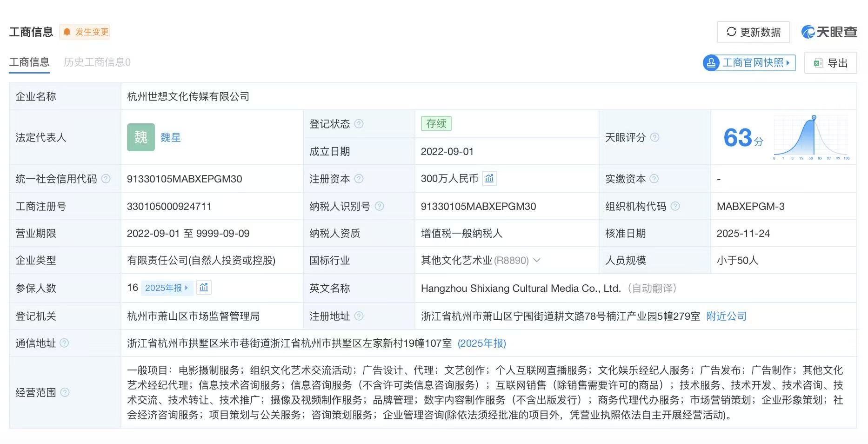
Task: Click approval date 2025-11-24
Action: coord(743,234)
